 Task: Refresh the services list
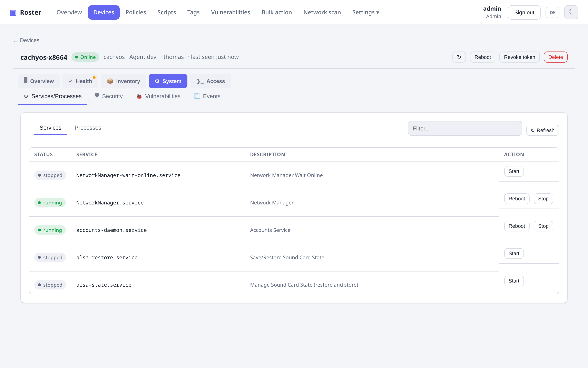point(542,130)
